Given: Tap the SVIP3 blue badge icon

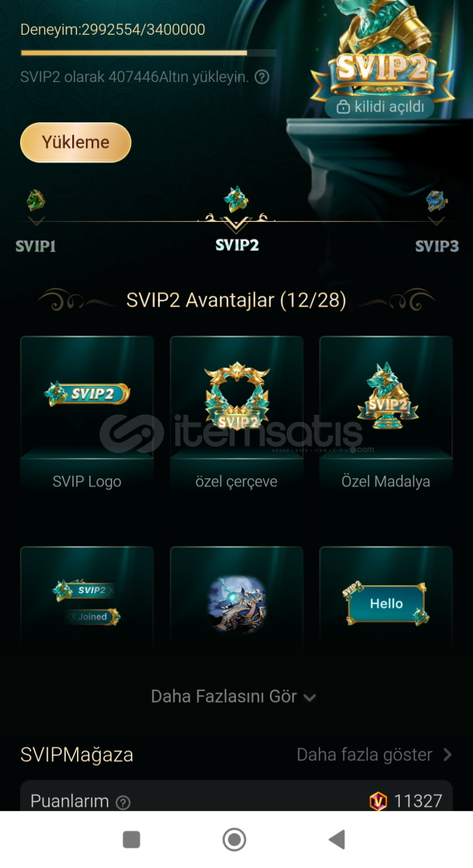Looking at the screenshot, I should coord(437,201).
